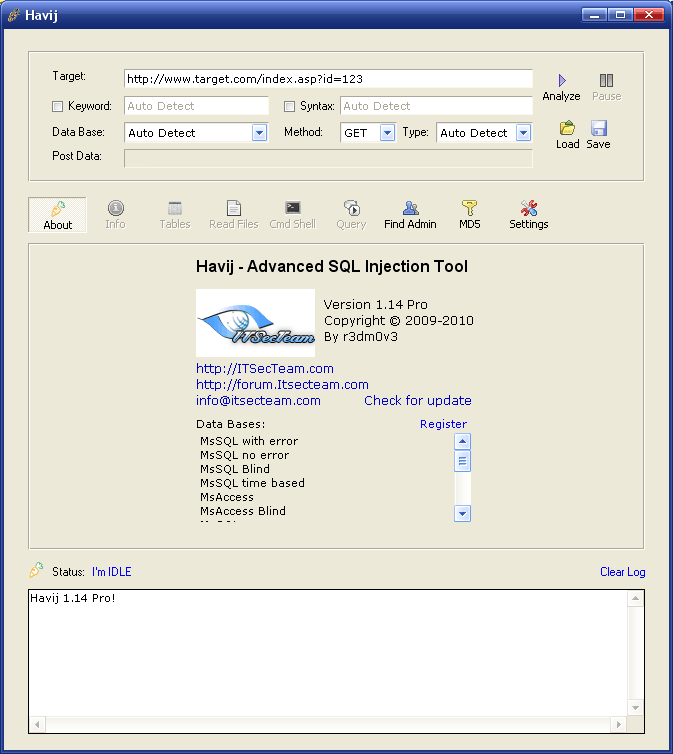673x754 pixels.
Task: Click log horizontal scroll left arrow
Action: [x=37, y=724]
